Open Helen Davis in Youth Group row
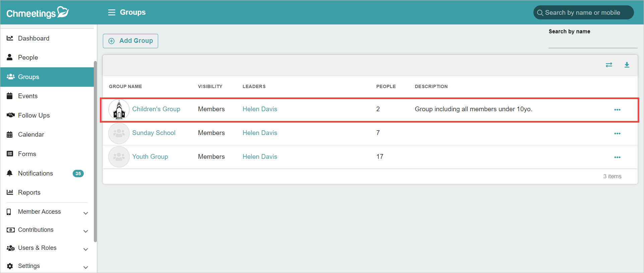This screenshot has height=273, width=644. coord(260,157)
